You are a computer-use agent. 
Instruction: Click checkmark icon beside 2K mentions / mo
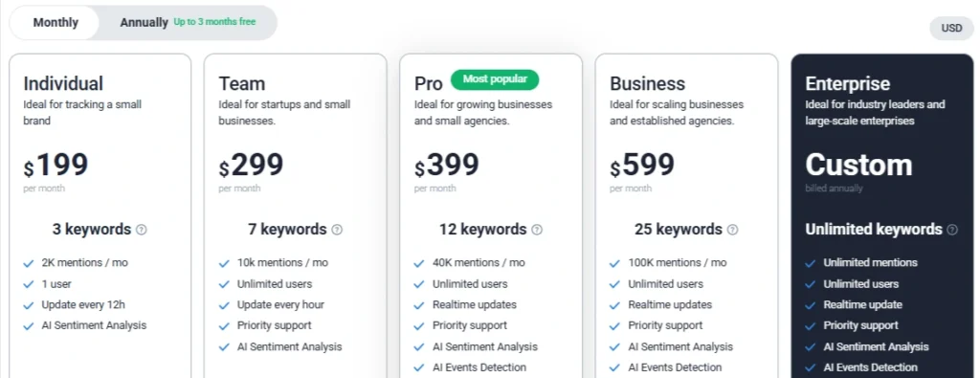(x=28, y=264)
